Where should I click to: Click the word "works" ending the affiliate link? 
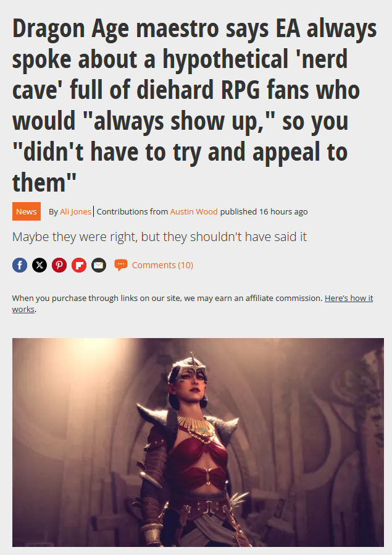pos(23,310)
